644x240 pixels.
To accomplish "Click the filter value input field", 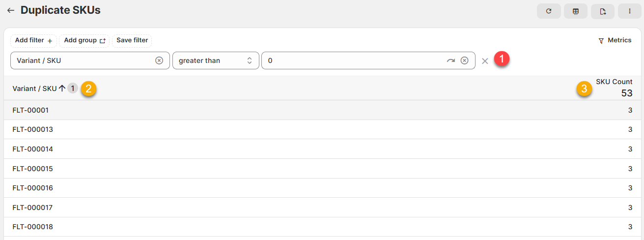I will (x=354, y=60).
